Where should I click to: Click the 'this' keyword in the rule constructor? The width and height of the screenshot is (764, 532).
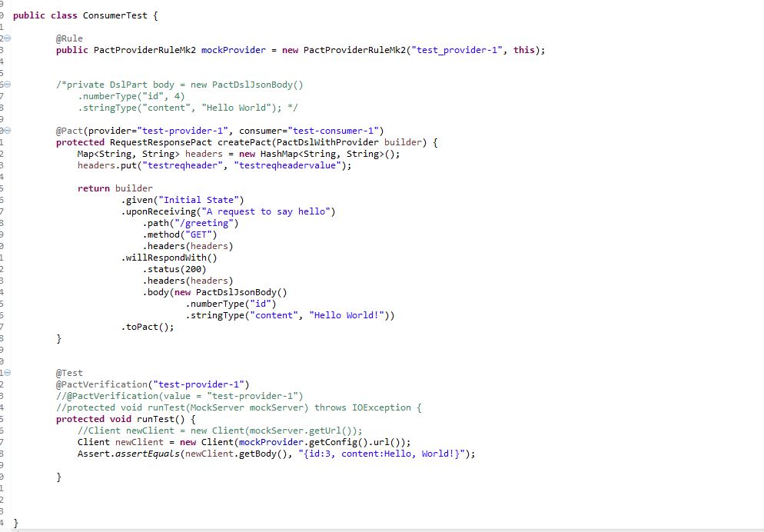pyautogui.click(x=523, y=50)
